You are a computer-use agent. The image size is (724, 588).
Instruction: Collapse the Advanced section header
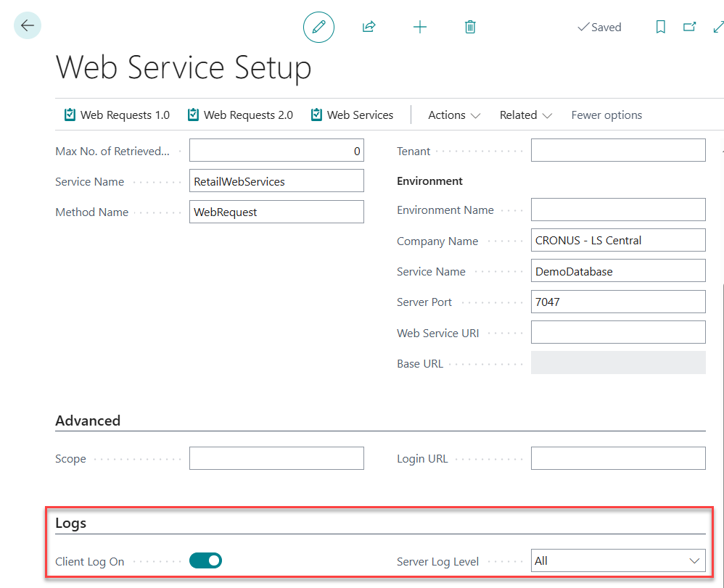pyautogui.click(x=88, y=421)
